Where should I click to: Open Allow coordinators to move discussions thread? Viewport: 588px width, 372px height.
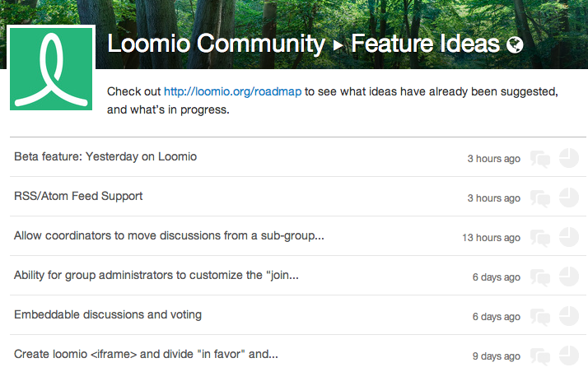pyautogui.click(x=169, y=235)
